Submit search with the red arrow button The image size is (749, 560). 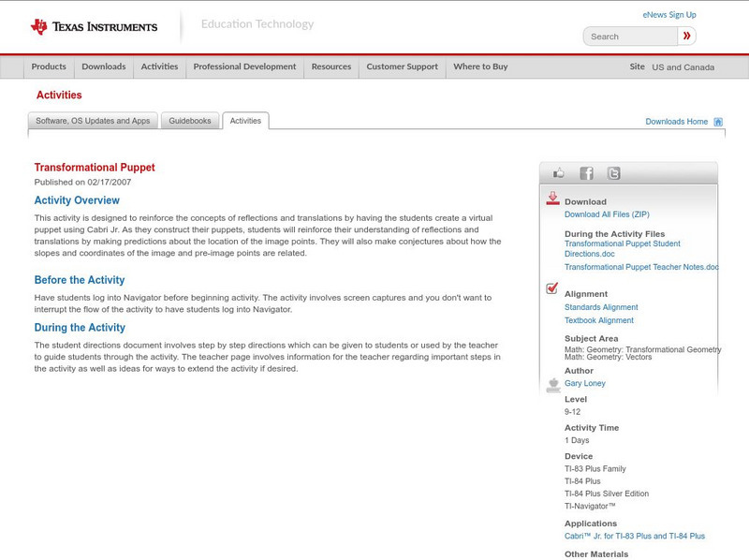pyautogui.click(x=686, y=36)
